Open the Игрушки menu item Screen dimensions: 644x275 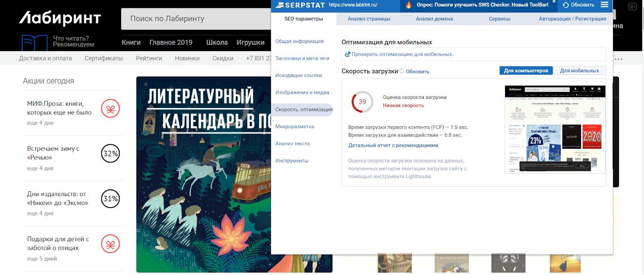point(250,42)
